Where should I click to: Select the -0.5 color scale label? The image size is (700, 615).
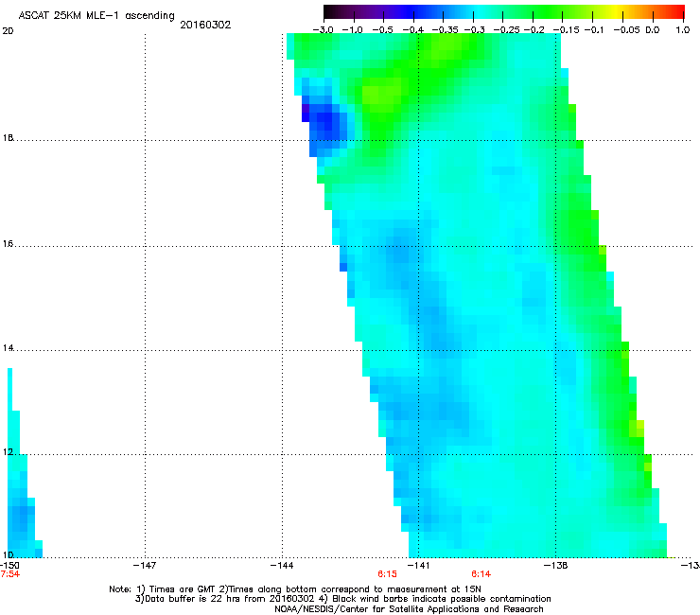382,30
